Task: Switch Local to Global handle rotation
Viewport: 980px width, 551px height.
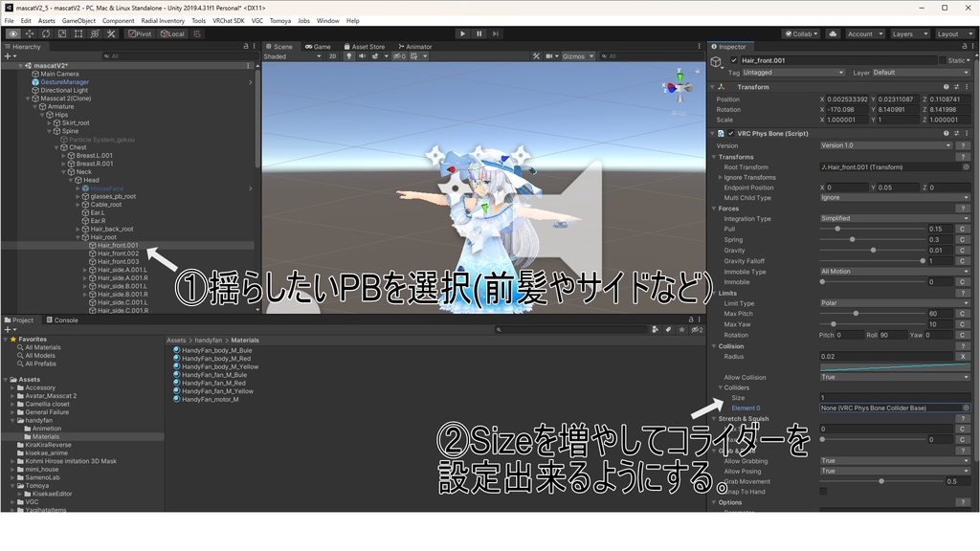Action: (173, 33)
